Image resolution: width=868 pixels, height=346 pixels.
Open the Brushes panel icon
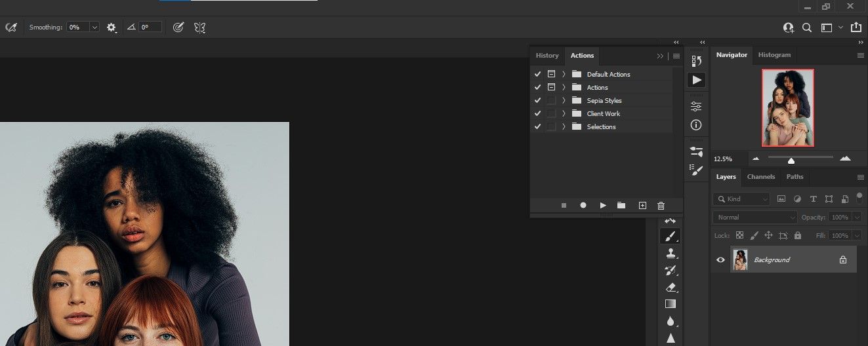[x=696, y=169]
